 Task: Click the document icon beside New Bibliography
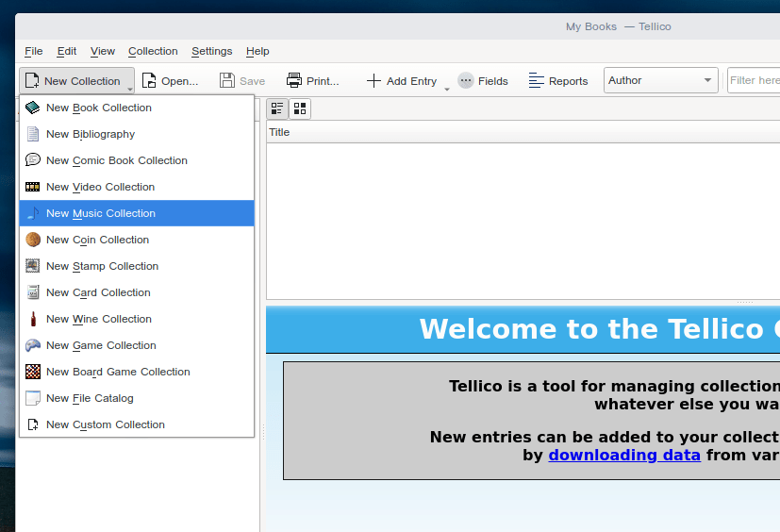tap(33, 134)
